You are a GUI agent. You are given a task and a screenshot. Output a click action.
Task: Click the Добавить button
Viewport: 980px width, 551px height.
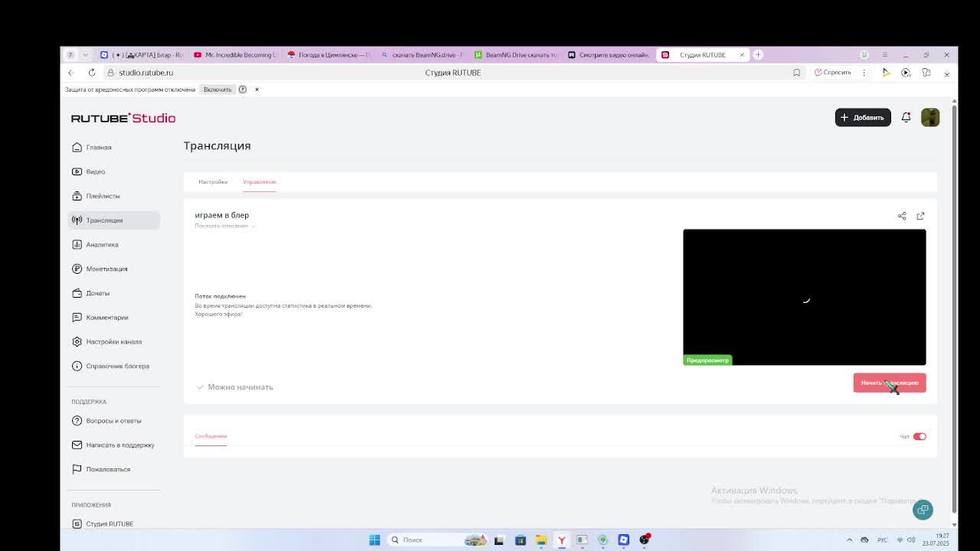tap(863, 117)
